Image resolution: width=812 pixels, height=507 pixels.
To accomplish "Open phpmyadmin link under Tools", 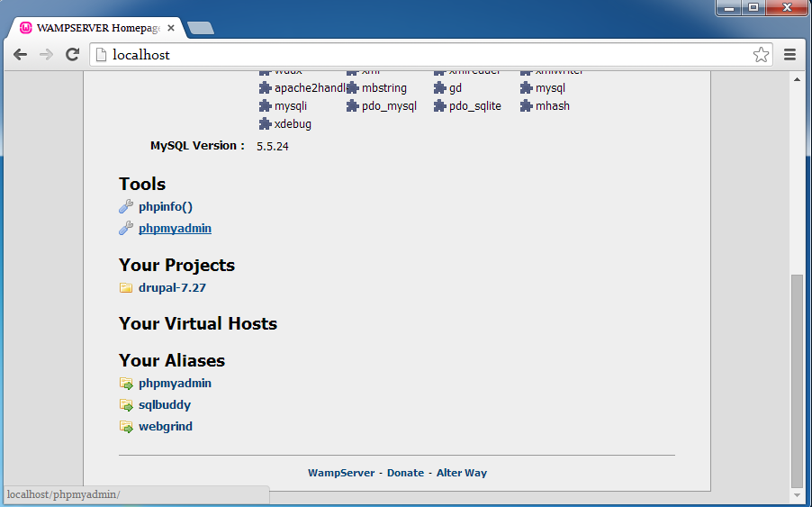I will coord(175,229).
